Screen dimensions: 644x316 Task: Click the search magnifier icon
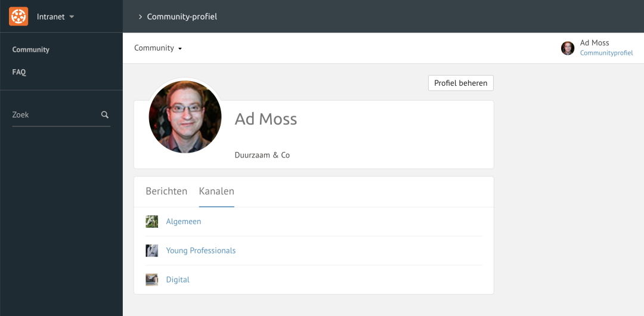coord(105,114)
